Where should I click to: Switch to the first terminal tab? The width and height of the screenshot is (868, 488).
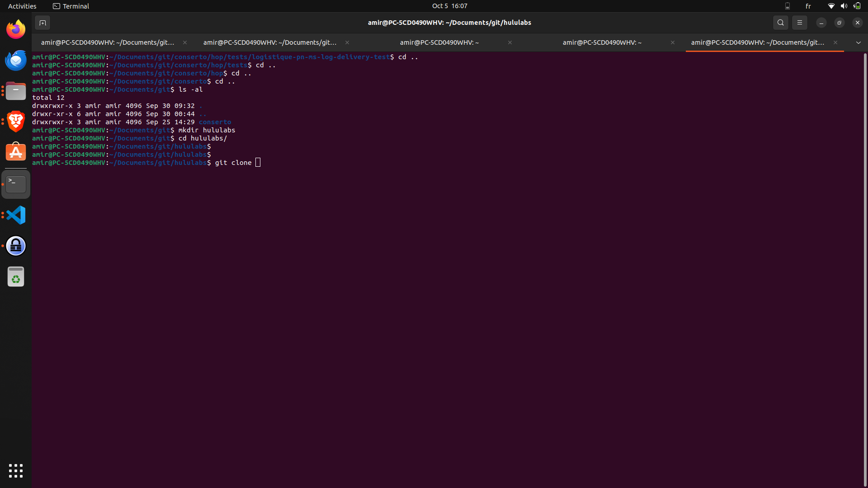(x=108, y=42)
